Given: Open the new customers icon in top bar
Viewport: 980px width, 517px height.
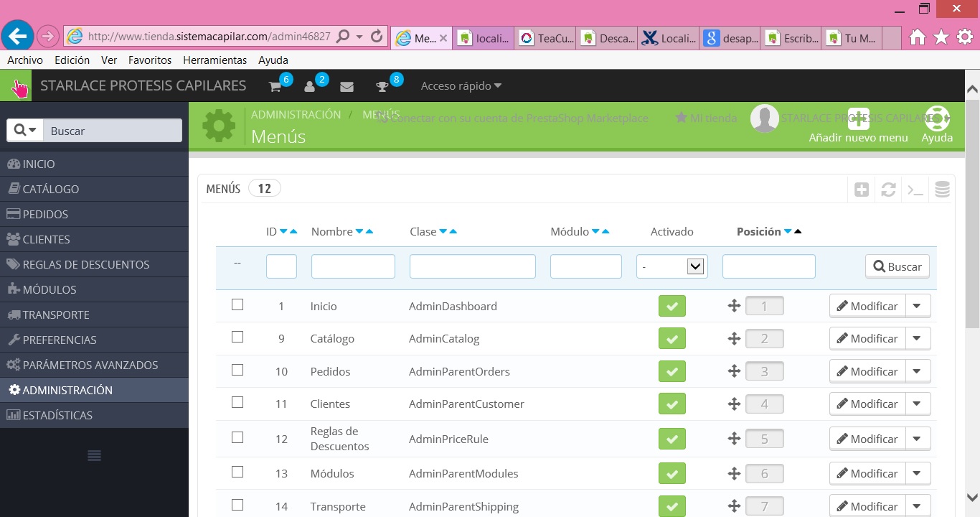Looking at the screenshot, I should [x=310, y=87].
